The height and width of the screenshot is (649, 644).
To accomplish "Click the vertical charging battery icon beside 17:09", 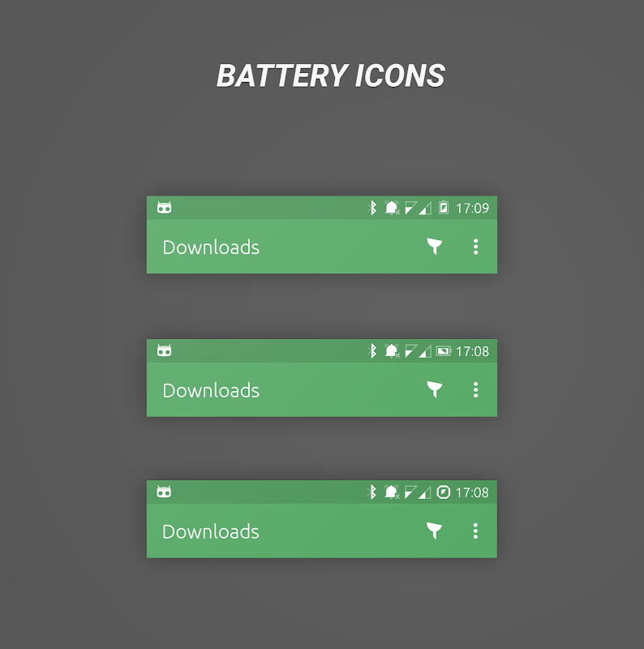I will [x=444, y=208].
